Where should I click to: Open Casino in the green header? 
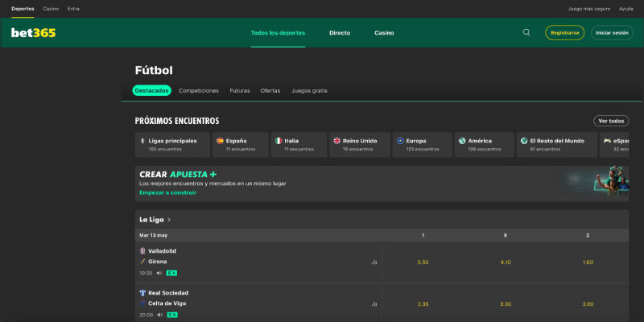pyautogui.click(x=384, y=33)
